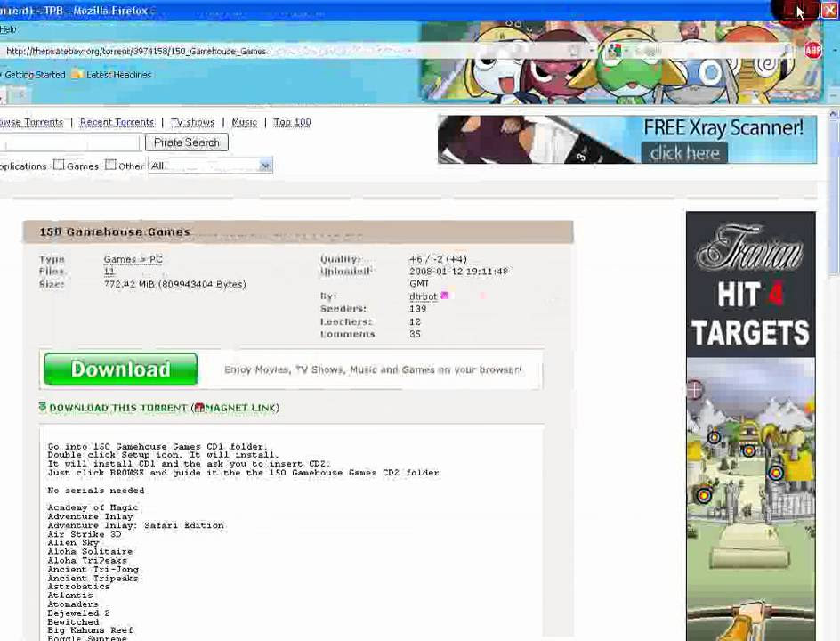The image size is (840, 641).
Task: Click the Adblock Plus ABP icon
Action: 812,51
